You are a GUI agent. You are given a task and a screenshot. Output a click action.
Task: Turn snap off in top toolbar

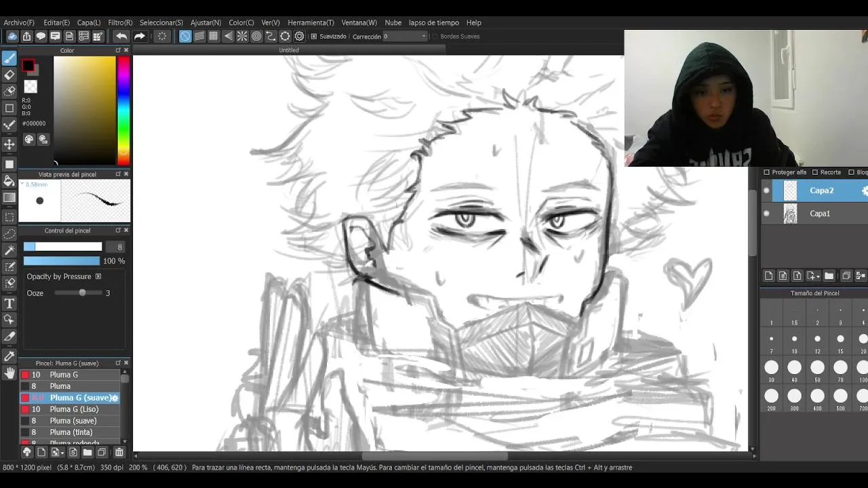coord(185,36)
